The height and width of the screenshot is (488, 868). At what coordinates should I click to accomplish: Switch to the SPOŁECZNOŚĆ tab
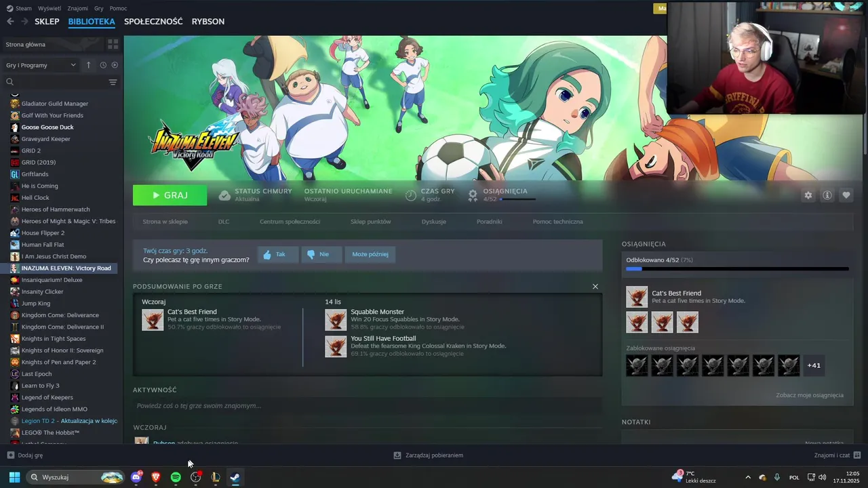click(153, 21)
